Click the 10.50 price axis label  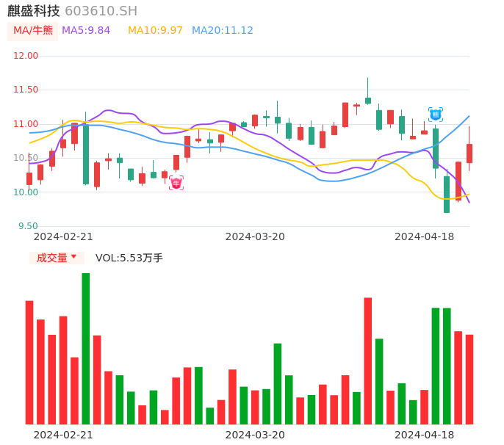pyautogui.click(x=26, y=158)
